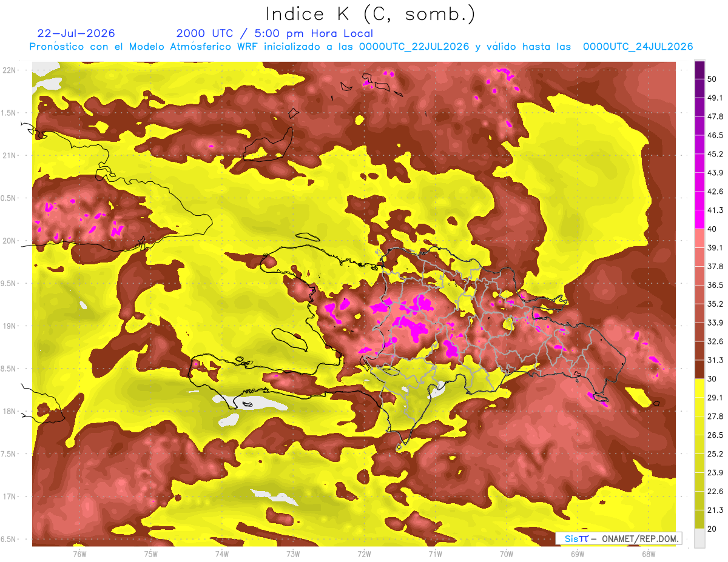The height and width of the screenshot is (562, 728).
Task: Click the initialization timestamp "0000UTC_22JUL2026"
Action: (414, 47)
